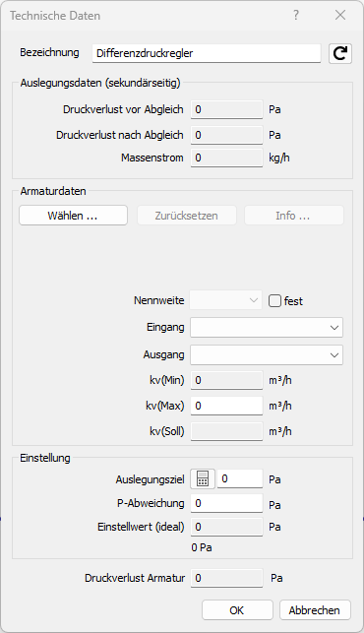Expand the Ausgang combo box
The height and width of the screenshot is (633, 364).
click(267, 354)
